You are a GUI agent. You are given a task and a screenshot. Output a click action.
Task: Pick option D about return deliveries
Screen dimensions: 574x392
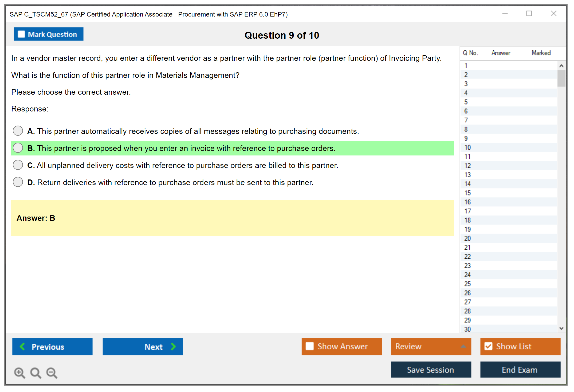[x=18, y=182]
